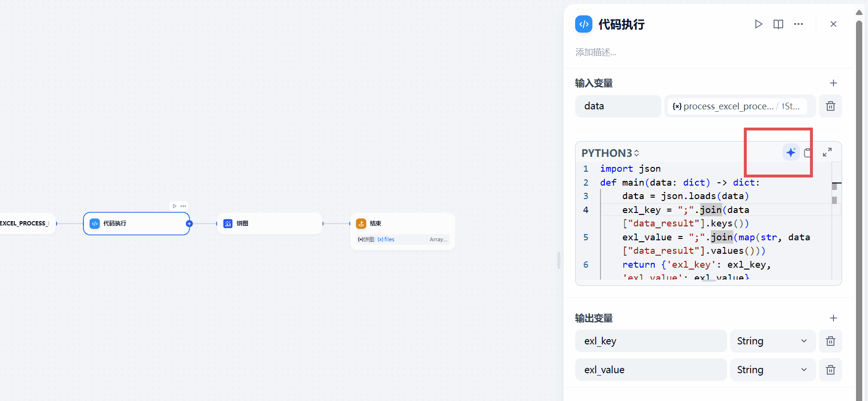Click the plus connector on 代码执行 node
Image resolution: width=868 pixels, height=401 pixels.
pyautogui.click(x=189, y=224)
